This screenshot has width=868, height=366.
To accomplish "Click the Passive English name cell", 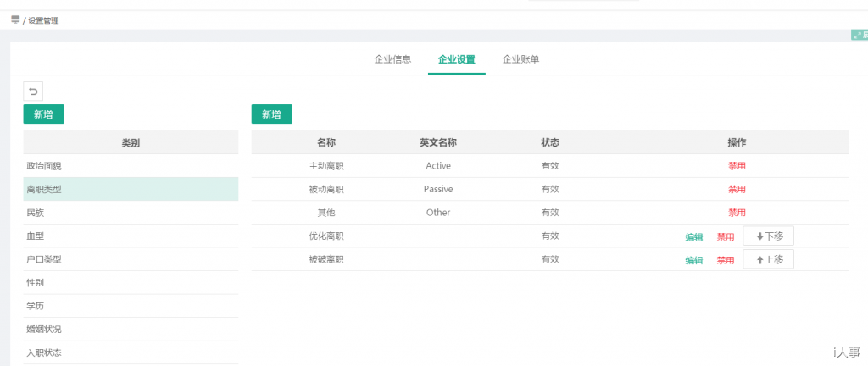I will (438, 189).
